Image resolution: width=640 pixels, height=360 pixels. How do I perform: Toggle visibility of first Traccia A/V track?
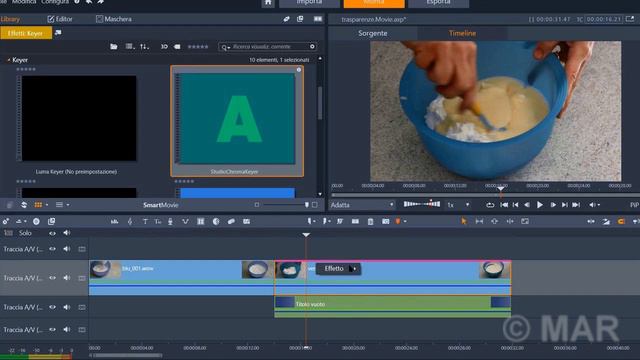pyautogui.click(x=52, y=249)
